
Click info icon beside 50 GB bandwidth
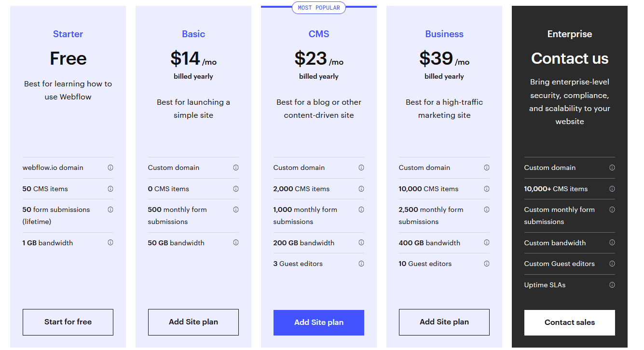pyautogui.click(x=236, y=243)
